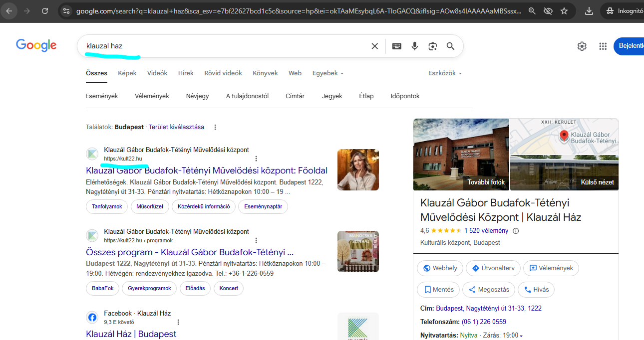Open more options for first kult22.hu result
Viewport: 644px width, 340px height.
[x=256, y=159]
